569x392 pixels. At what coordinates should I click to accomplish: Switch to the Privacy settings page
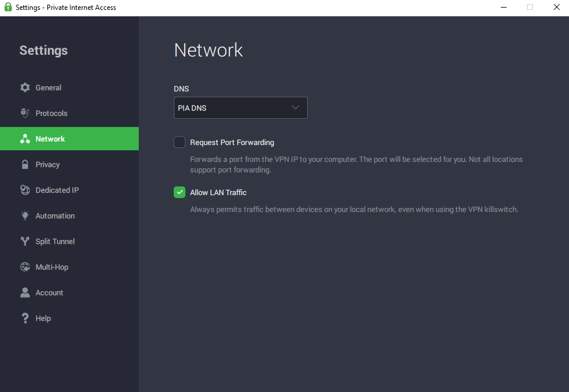(x=47, y=164)
